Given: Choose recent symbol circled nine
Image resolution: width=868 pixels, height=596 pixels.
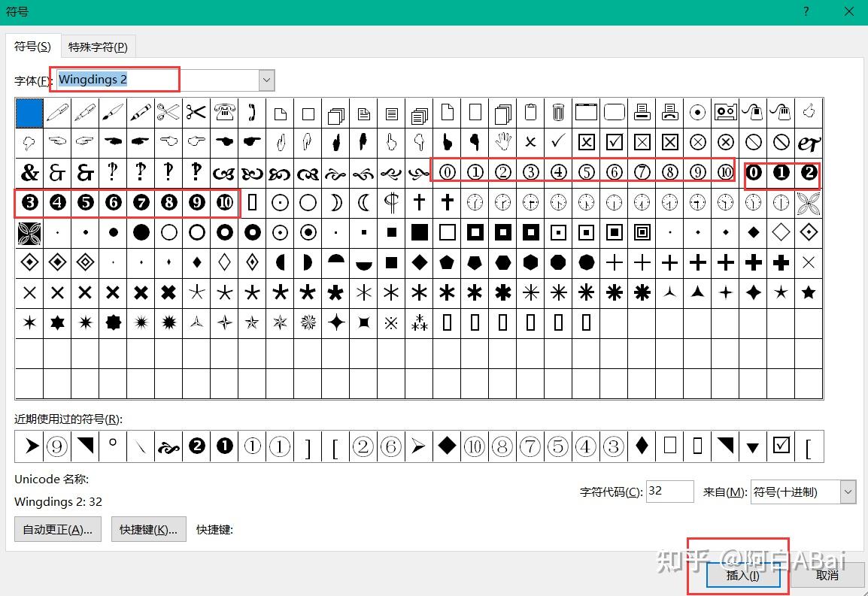Looking at the screenshot, I should pyautogui.click(x=57, y=446).
